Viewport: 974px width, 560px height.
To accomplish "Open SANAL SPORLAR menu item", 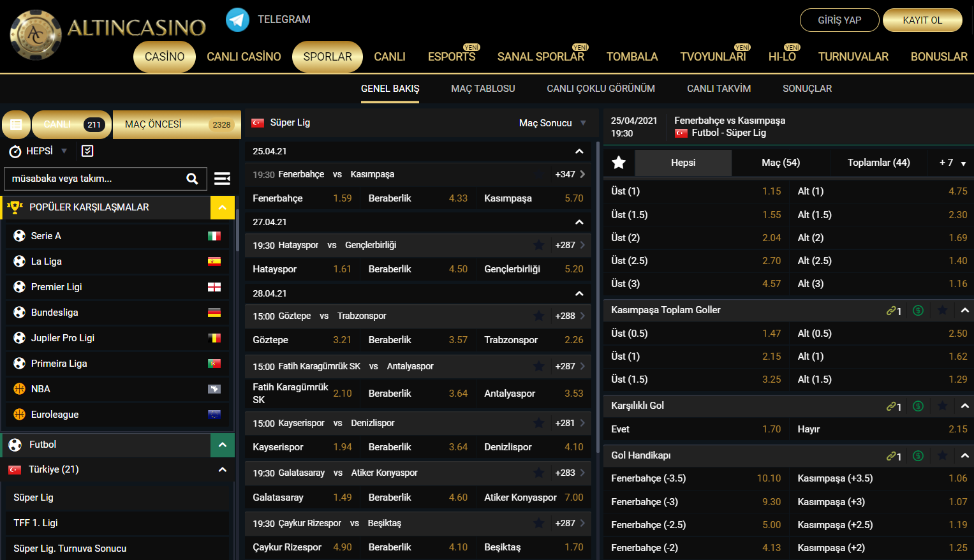I will coord(541,57).
